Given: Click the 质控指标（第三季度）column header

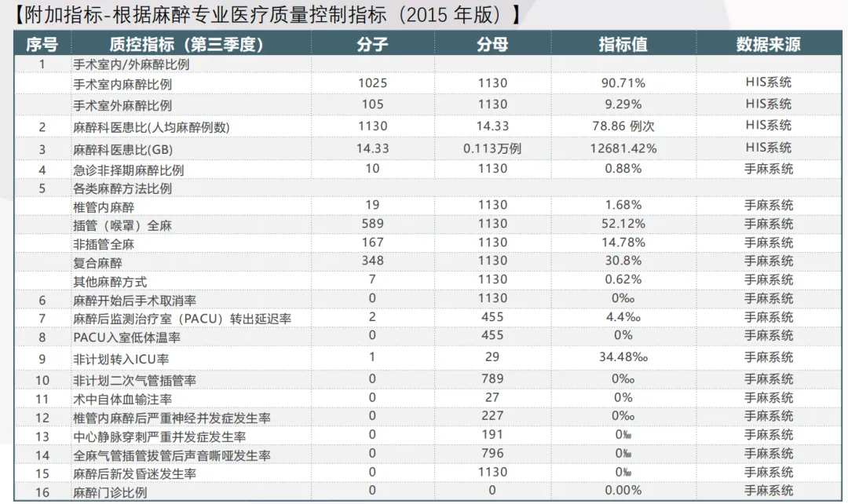Looking at the screenshot, I should point(186,44).
